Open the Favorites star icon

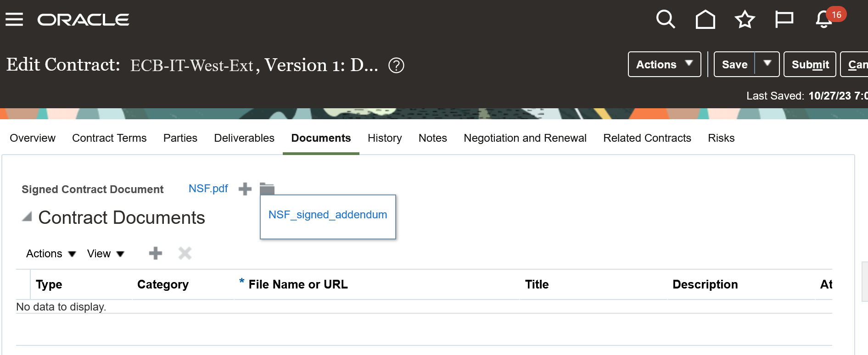coord(745,19)
